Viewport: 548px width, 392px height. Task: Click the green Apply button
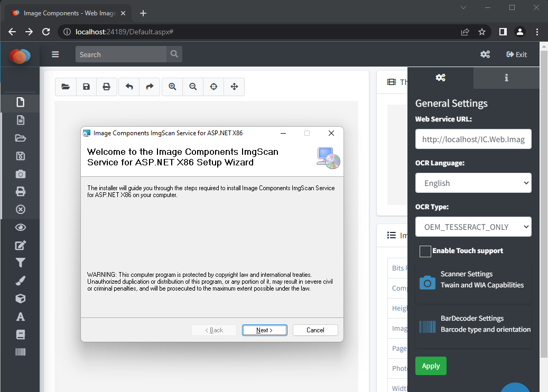431,366
